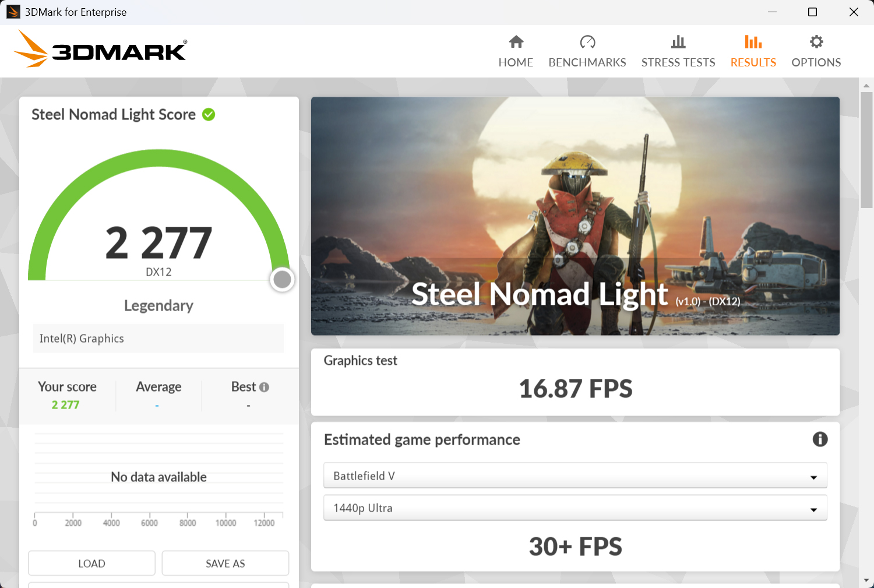This screenshot has height=588, width=874.
Task: Click the 3DMark logo
Action: coord(100,50)
